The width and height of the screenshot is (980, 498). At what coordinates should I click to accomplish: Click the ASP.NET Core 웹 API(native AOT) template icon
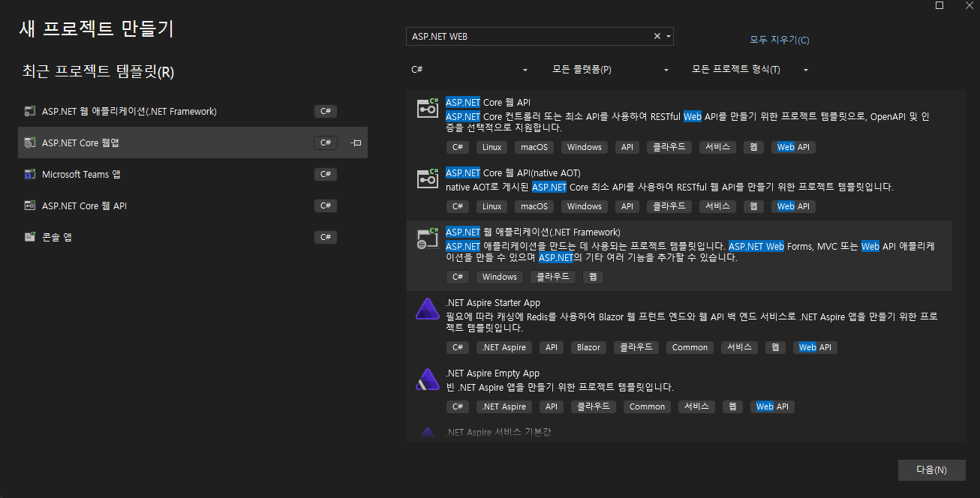[x=428, y=179]
